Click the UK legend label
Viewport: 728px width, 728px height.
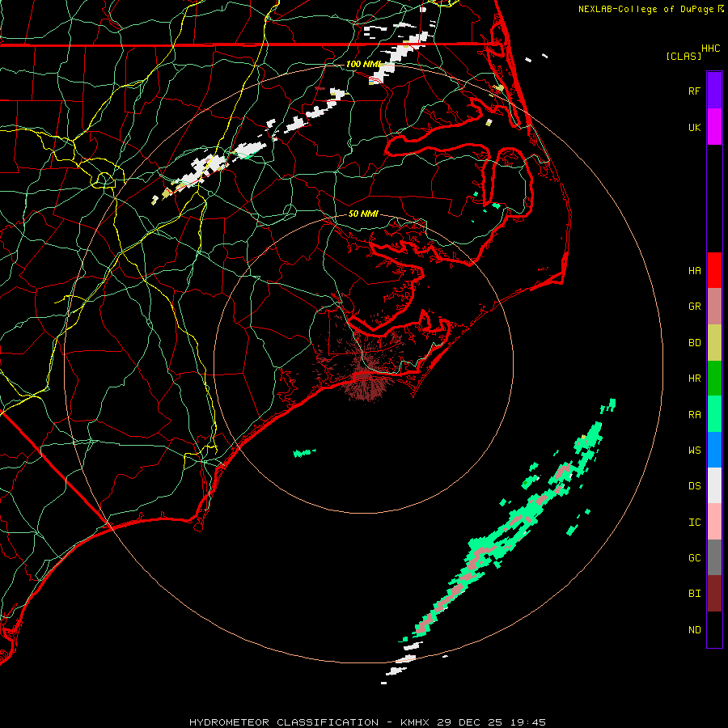pos(694,127)
